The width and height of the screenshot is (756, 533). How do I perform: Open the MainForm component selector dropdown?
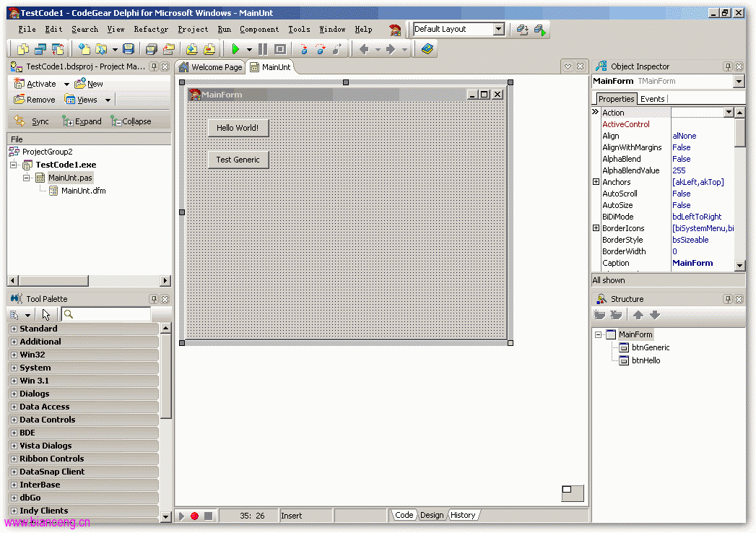(x=739, y=81)
